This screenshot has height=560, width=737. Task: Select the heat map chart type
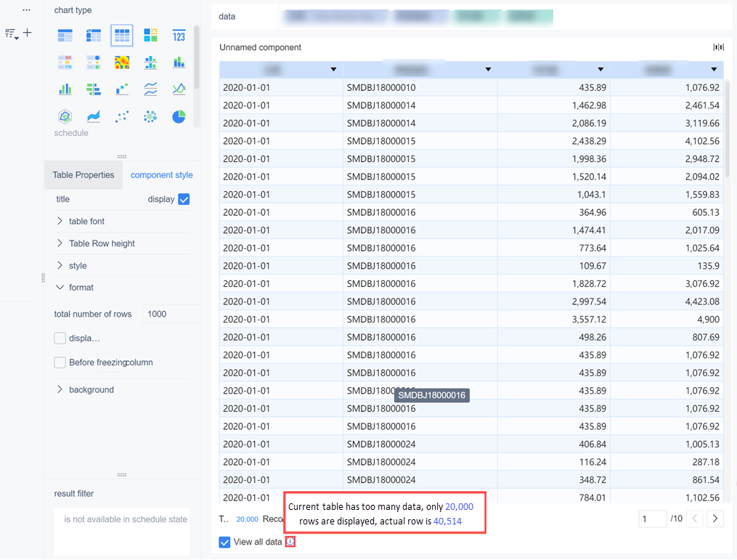(122, 62)
